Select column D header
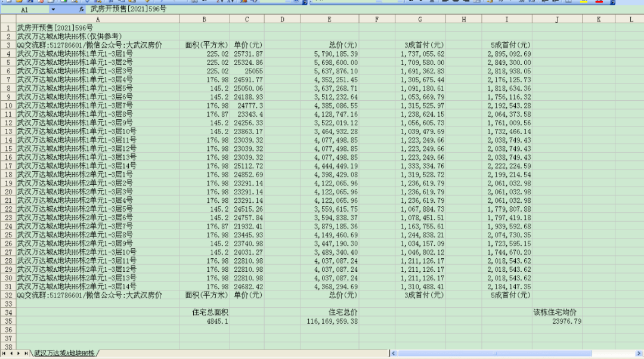Image resolution: width=644 pixels, height=359 pixels. click(283, 19)
